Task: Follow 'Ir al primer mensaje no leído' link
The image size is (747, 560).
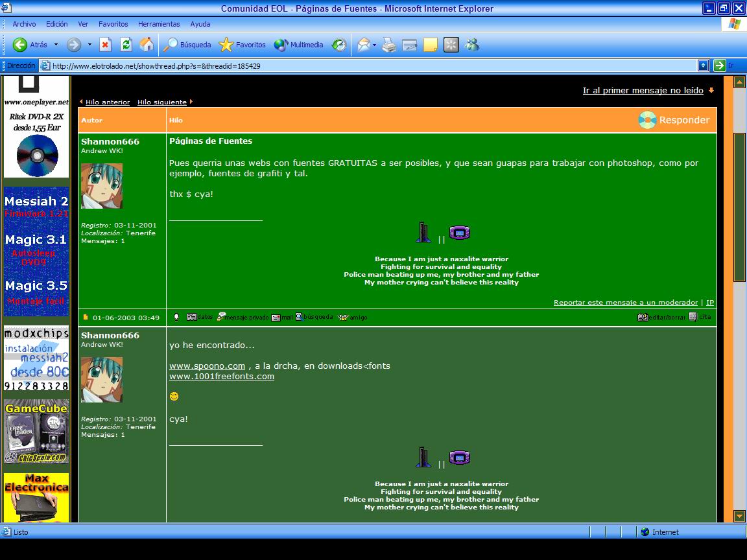Action: click(x=643, y=91)
